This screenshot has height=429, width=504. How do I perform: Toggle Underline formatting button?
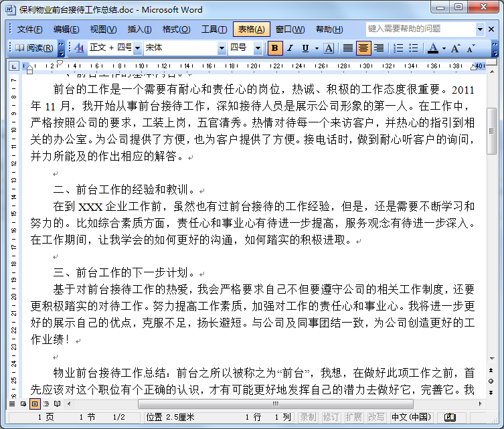coord(305,48)
